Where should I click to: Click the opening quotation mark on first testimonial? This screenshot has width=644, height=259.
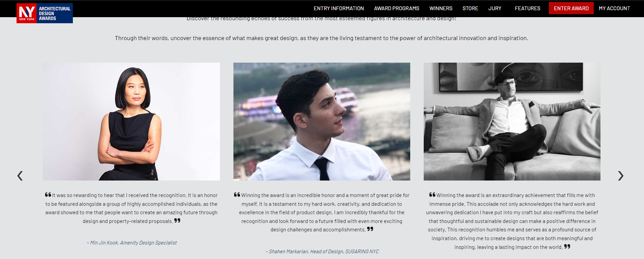pyautogui.click(x=48, y=195)
